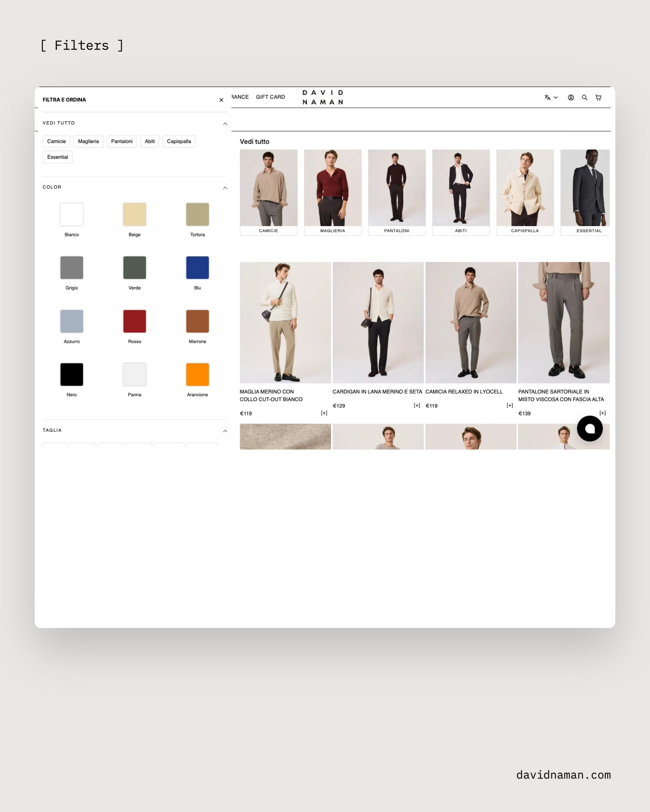Select the Grigio color swatch
This screenshot has width=650, height=812.
coord(71,268)
